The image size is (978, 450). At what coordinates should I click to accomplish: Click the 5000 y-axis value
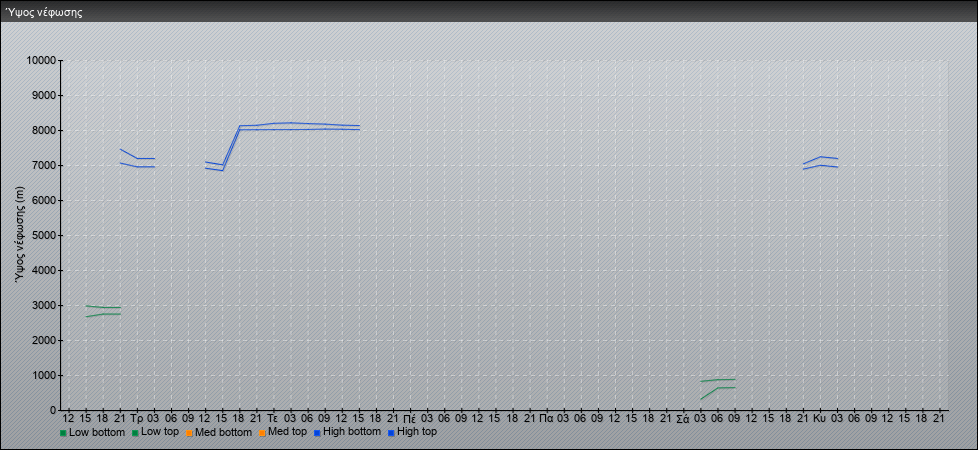coord(44,235)
